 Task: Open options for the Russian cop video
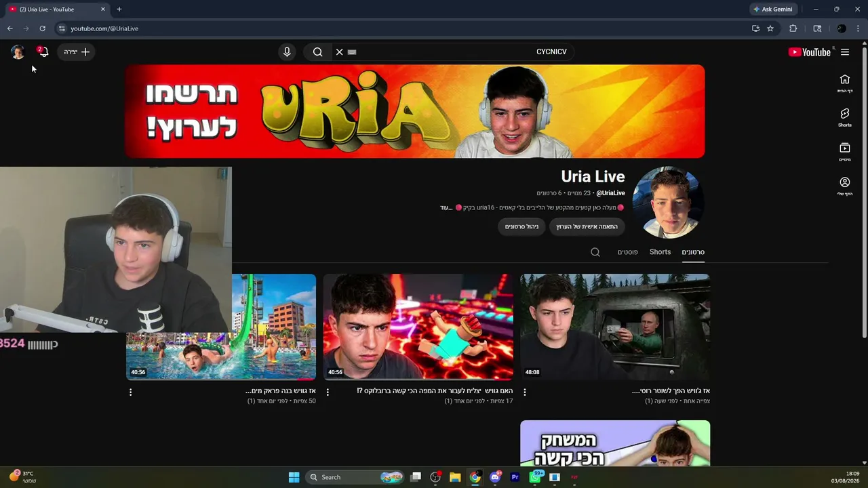click(525, 392)
